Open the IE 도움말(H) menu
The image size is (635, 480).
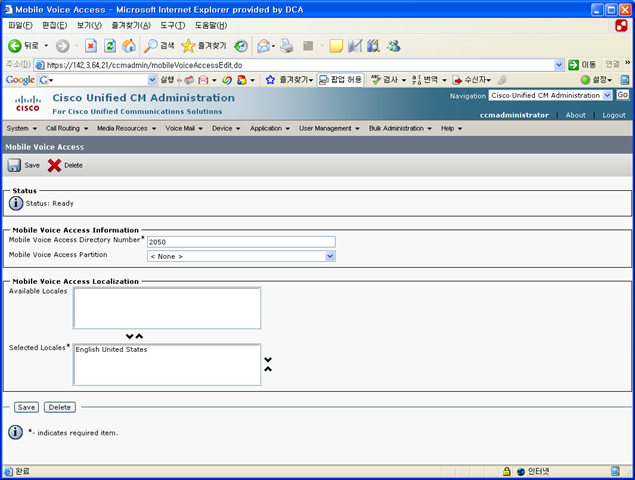coord(211,26)
